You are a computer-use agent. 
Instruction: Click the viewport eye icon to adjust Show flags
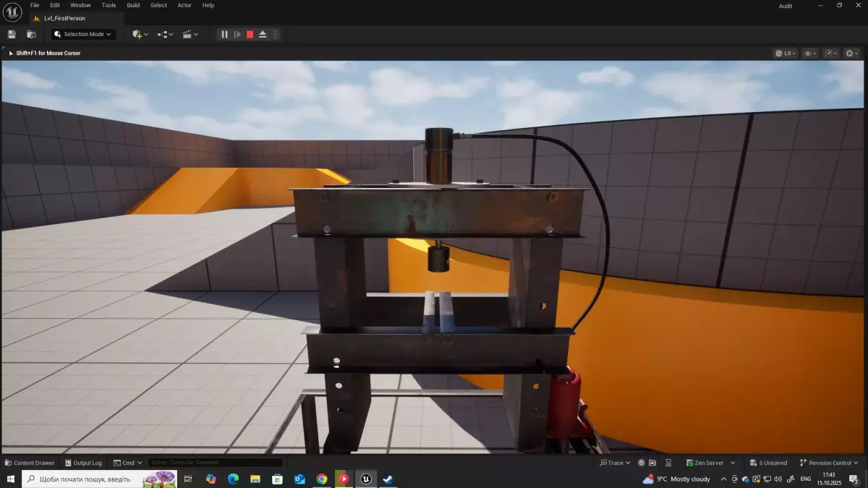click(x=809, y=53)
